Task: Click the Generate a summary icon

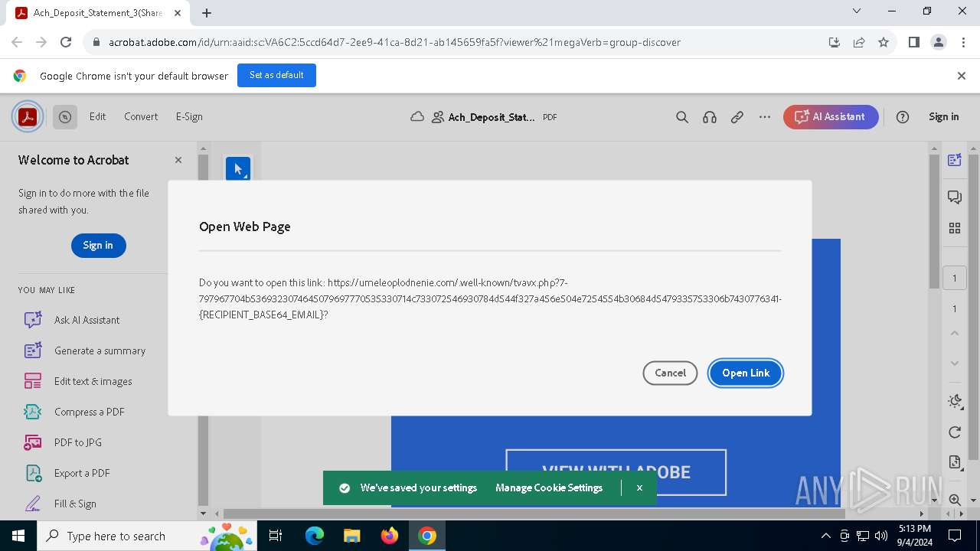Action: click(x=33, y=350)
